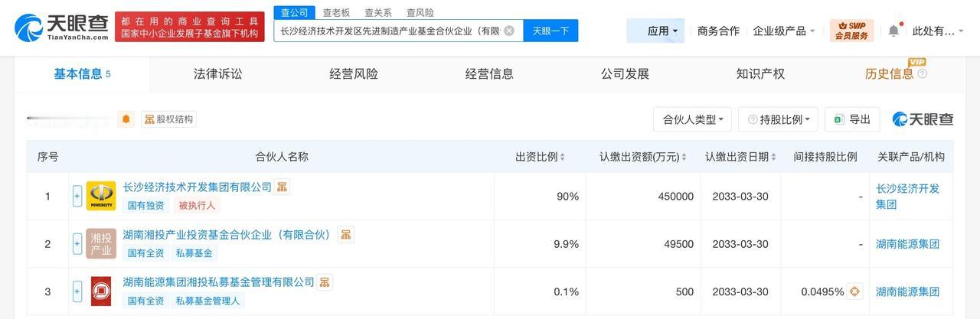The image size is (980, 319).
Task: Switch to 法律诉讼 tab
Action: [217, 74]
